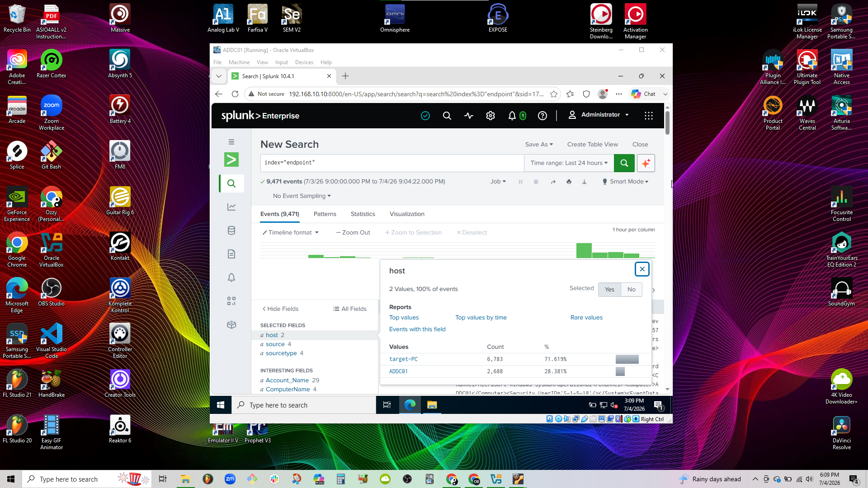The width and height of the screenshot is (868, 488).
Task: Expand the Save As dropdown
Action: click(x=539, y=145)
